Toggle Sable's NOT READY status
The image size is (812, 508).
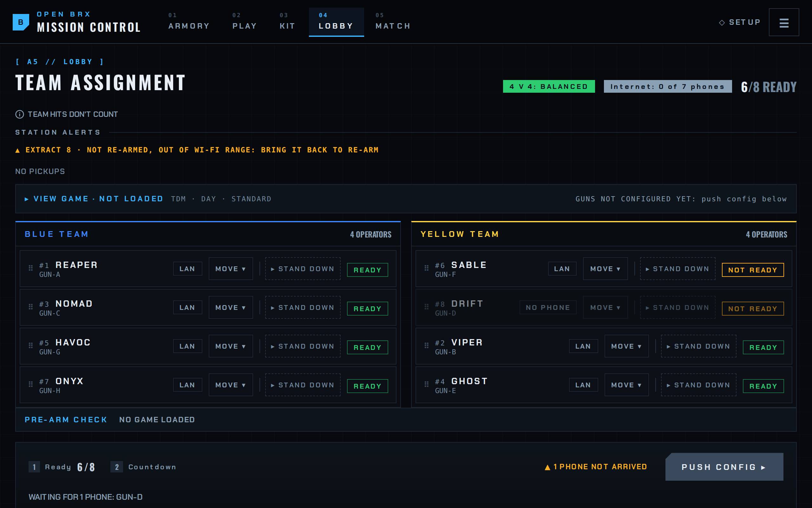(x=753, y=270)
